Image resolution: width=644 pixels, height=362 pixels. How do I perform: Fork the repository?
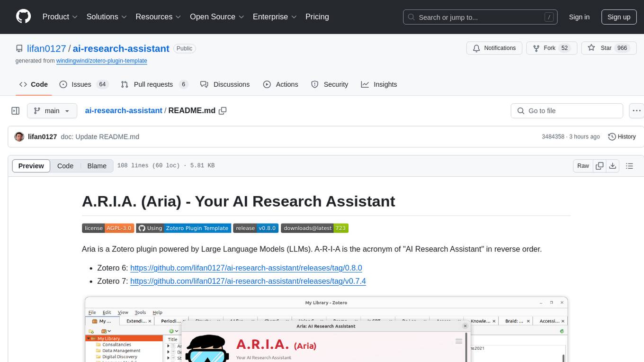click(x=551, y=48)
